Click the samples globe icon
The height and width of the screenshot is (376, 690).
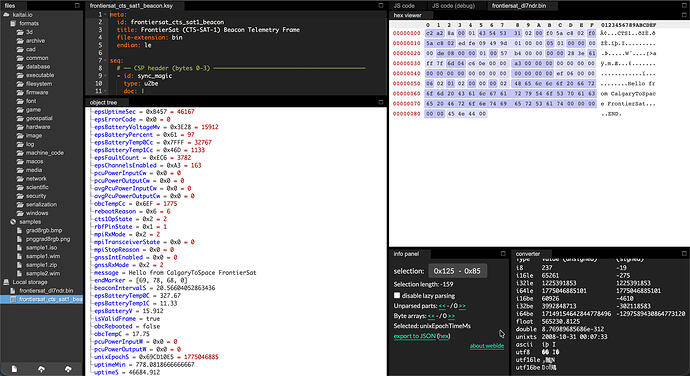point(13,222)
